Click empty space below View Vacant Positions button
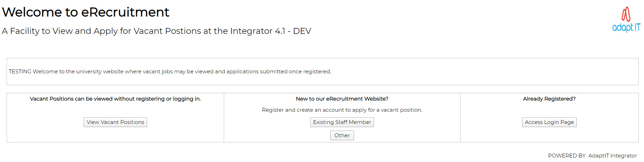The width and height of the screenshot is (644, 162). click(115, 135)
